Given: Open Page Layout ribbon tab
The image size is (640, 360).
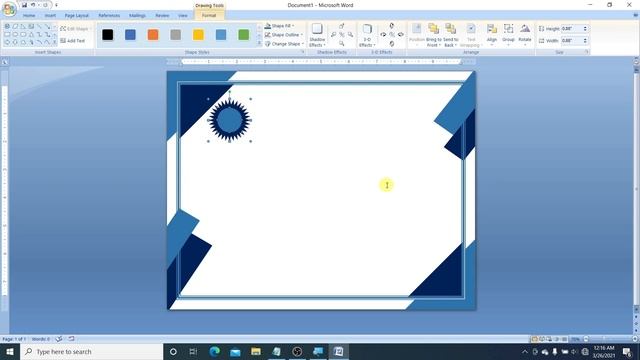Looking at the screenshot, I should pyautogui.click(x=76, y=16).
